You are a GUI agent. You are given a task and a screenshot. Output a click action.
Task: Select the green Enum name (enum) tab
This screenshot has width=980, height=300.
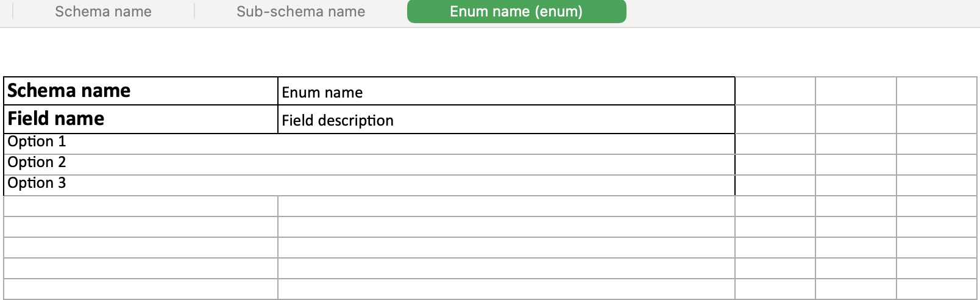(x=516, y=12)
